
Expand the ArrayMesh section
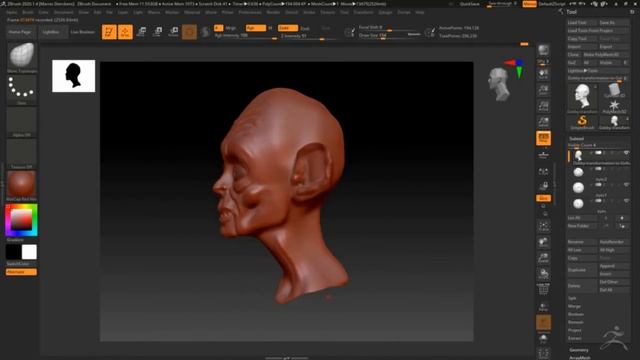pyautogui.click(x=580, y=358)
